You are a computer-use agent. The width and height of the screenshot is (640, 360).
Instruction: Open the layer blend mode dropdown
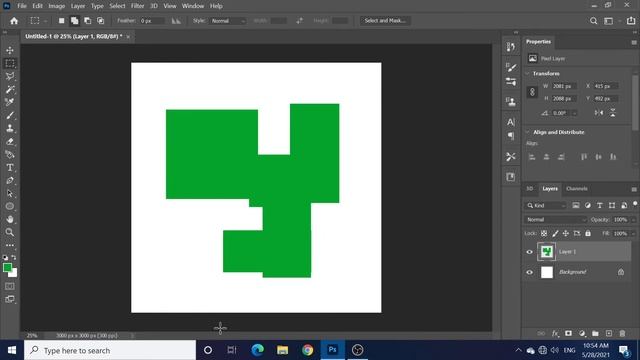pos(556,220)
